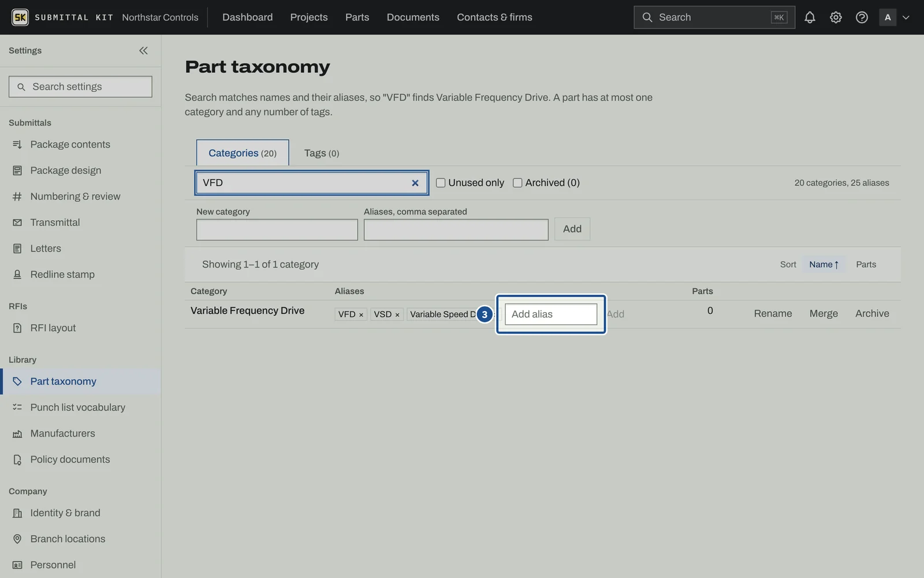Open Identity & brand settings
This screenshot has width=924, height=578.
(x=80, y=513)
